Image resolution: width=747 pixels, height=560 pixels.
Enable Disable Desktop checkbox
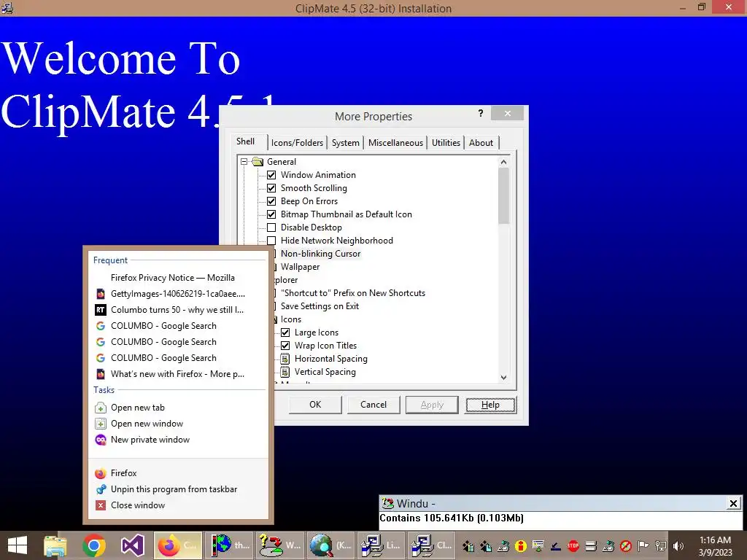pos(271,227)
